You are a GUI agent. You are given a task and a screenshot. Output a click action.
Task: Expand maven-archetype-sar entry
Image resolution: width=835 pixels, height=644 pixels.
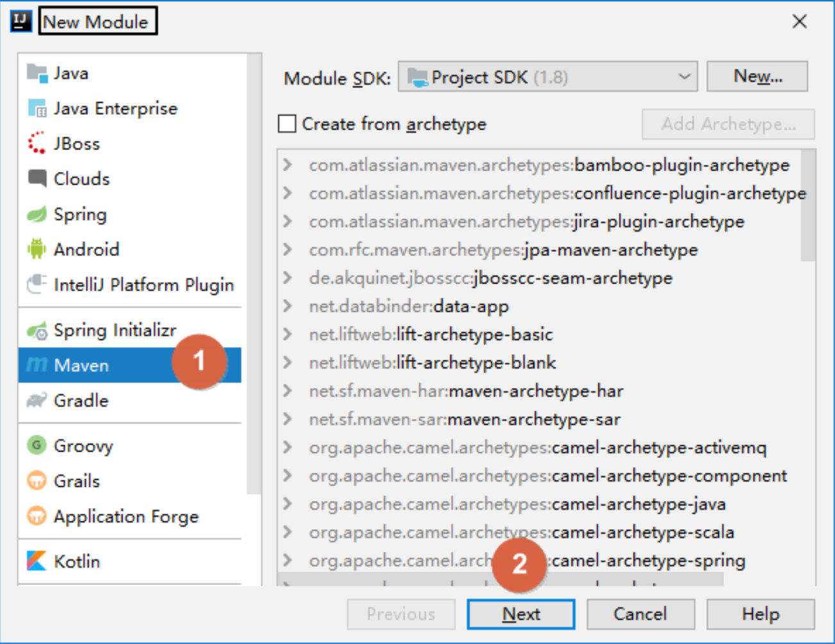point(288,419)
